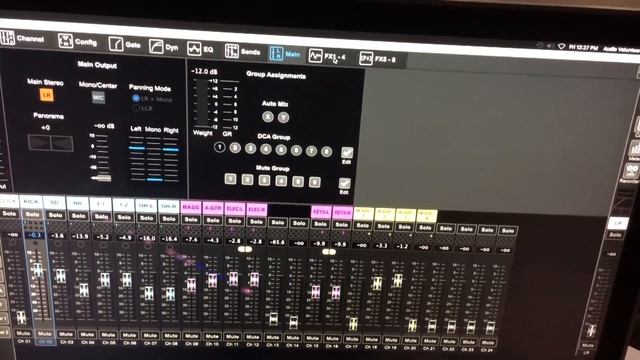The height and width of the screenshot is (360, 640).
Task: Click the Ch 18 fader handle
Action: (377, 282)
